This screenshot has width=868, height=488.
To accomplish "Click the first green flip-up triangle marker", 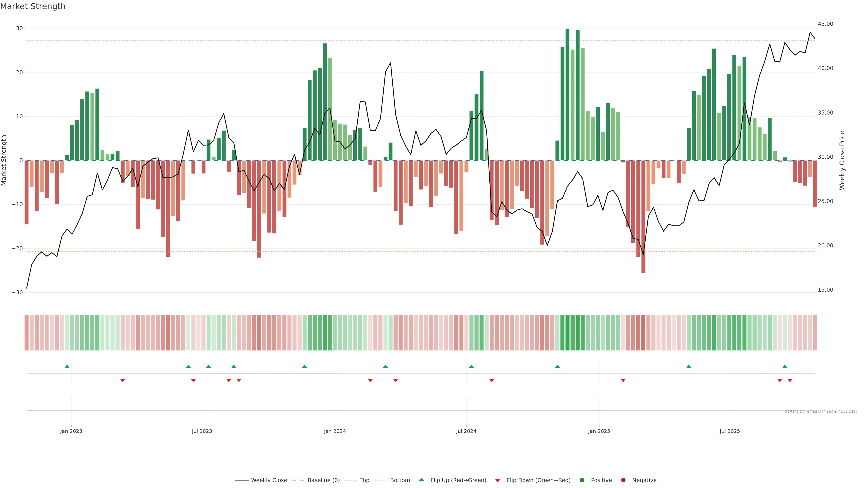I will [x=67, y=366].
